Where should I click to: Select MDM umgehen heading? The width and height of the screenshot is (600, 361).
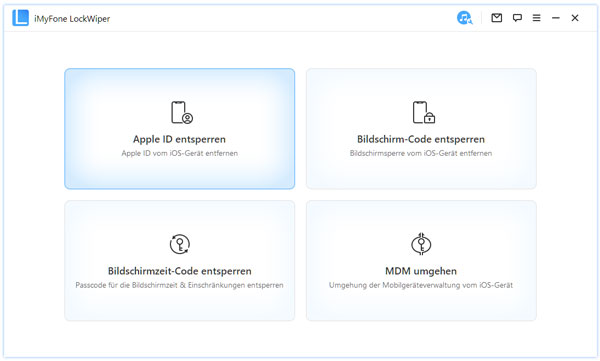point(421,271)
